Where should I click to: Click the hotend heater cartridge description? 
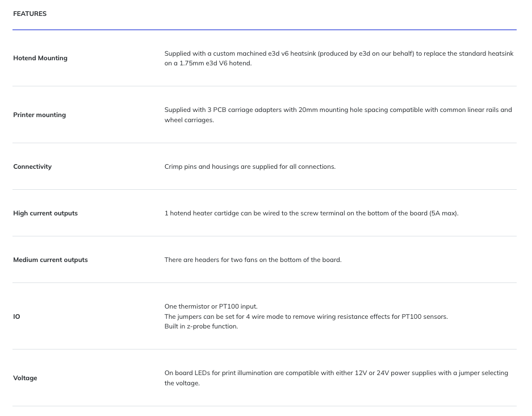(312, 213)
